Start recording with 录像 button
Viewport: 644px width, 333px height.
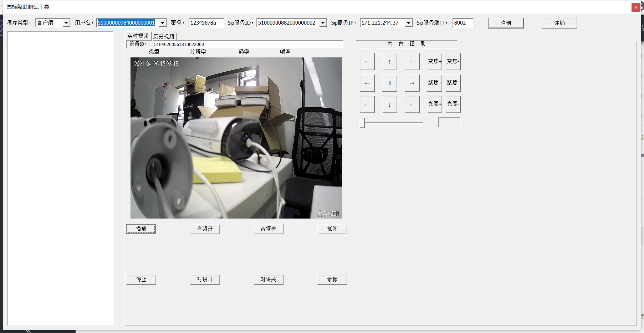(x=332, y=280)
